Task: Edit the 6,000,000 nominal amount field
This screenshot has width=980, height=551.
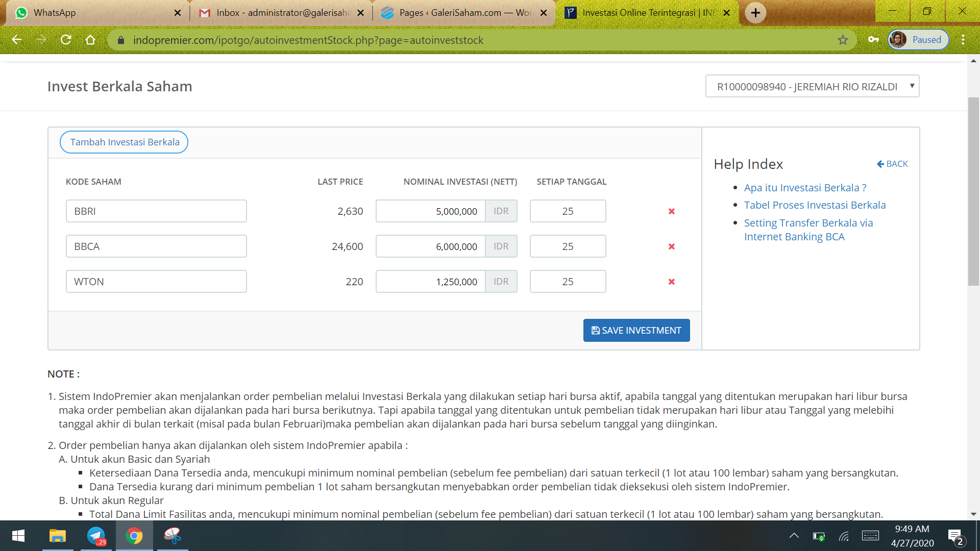Action: point(431,246)
